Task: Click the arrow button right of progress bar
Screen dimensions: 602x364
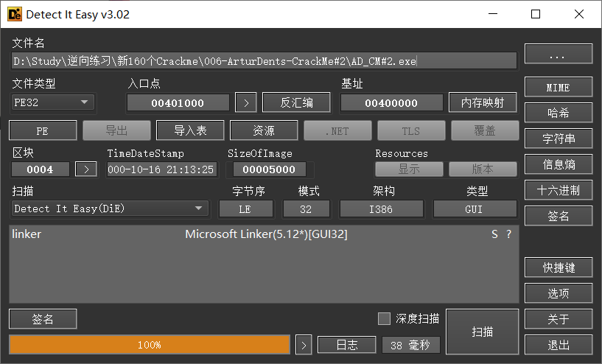Action: coord(304,345)
